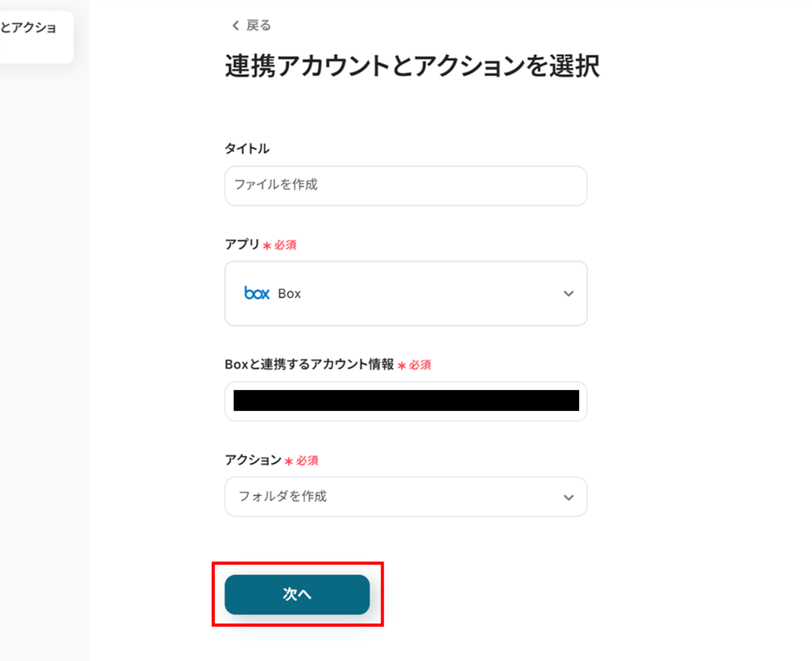
Task: Click the back chevron arrow icon
Action: [x=235, y=25]
